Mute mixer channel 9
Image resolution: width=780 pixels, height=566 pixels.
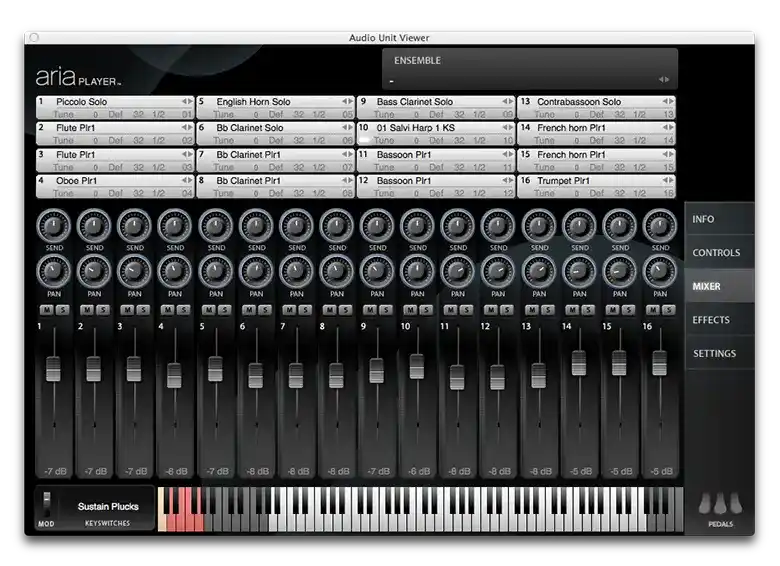pyautogui.click(x=370, y=310)
